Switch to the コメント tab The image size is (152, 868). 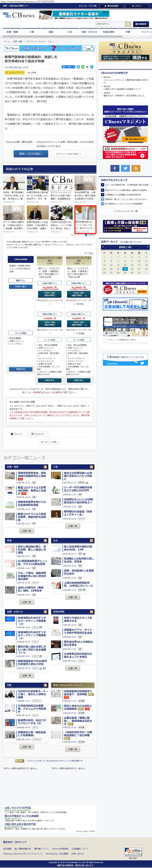(17, 434)
